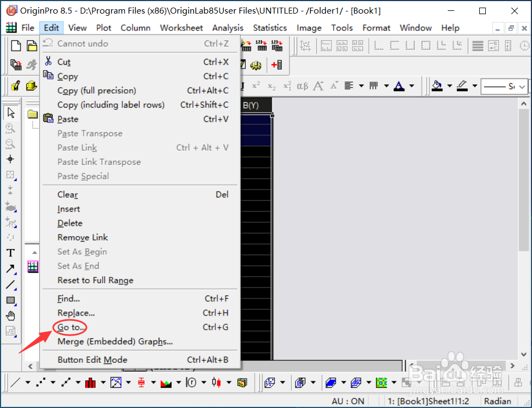Choose Find... in Edit menu
The height and width of the screenshot is (408, 532).
click(x=140, y=299)
